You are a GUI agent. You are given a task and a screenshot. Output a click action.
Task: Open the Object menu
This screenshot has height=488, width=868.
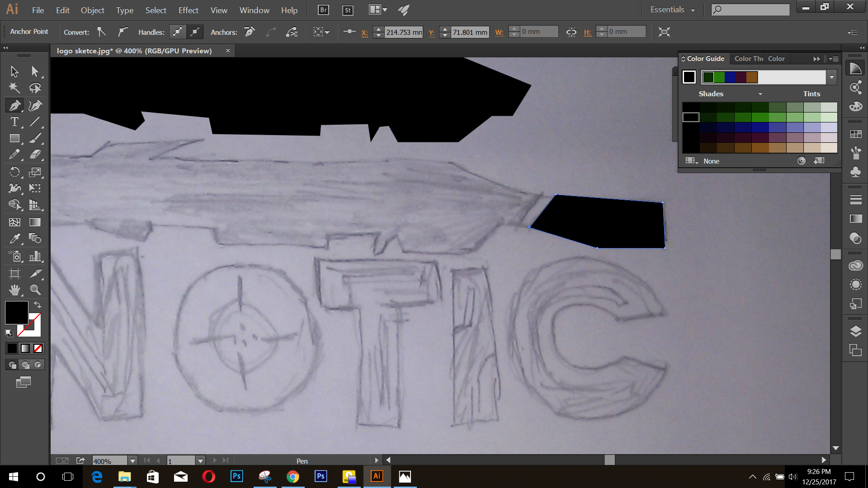(x=92, y=10)
